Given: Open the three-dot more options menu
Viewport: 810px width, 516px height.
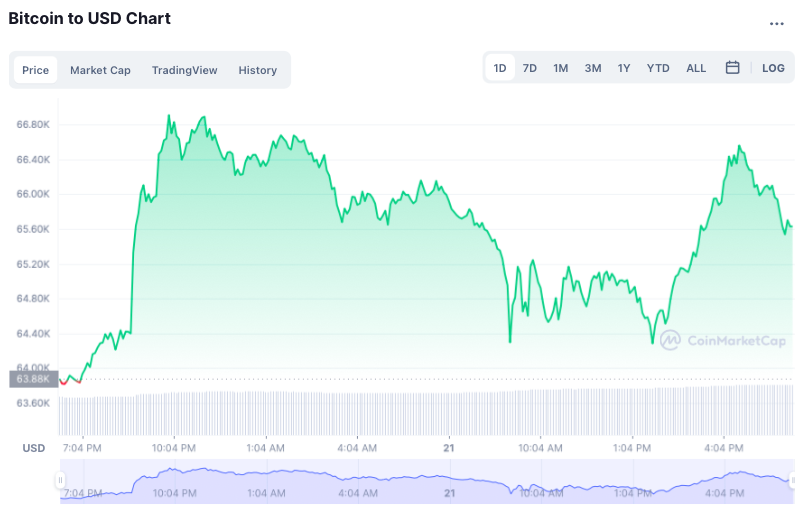Looking at the screenshot, I should pyautogui.click(x=777, y=23).
